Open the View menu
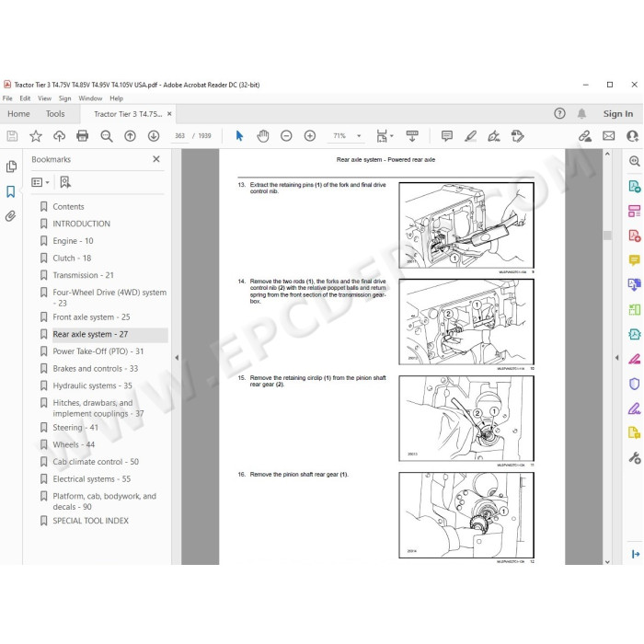The image size is (644, 644). (x=44, y=98)
